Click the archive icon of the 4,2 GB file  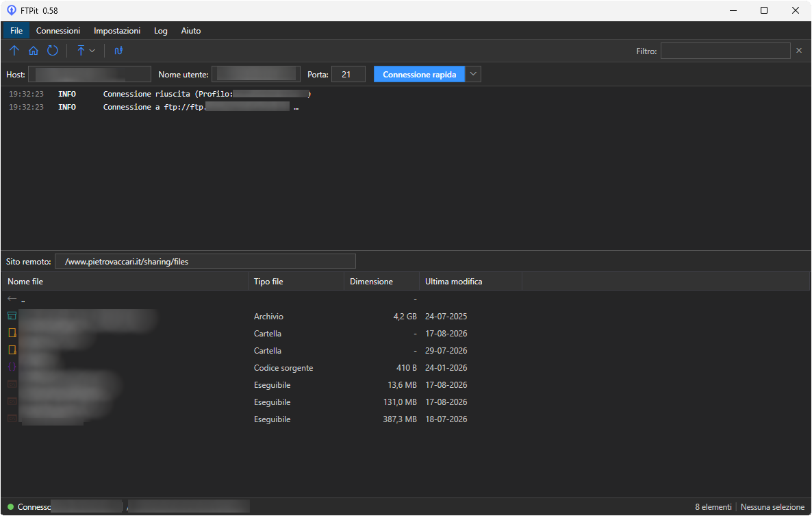[12, 316]
